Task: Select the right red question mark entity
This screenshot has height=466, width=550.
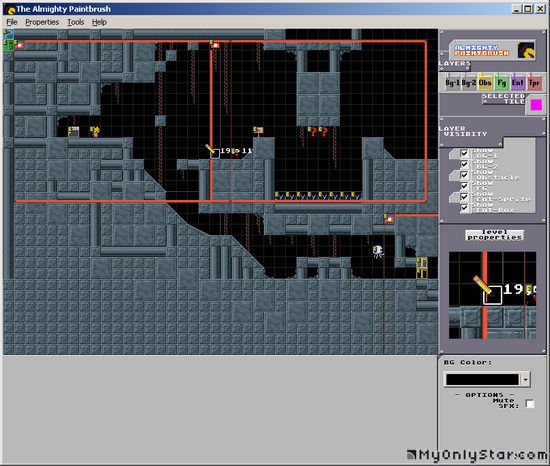Action: pyautogui.click(x=323, y=132)
